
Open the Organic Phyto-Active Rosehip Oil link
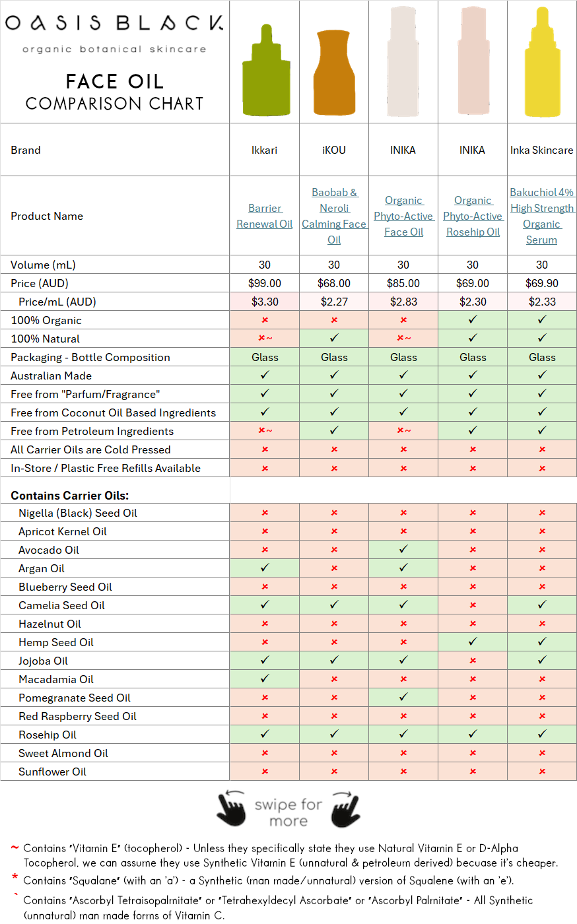tap(473, 216)
